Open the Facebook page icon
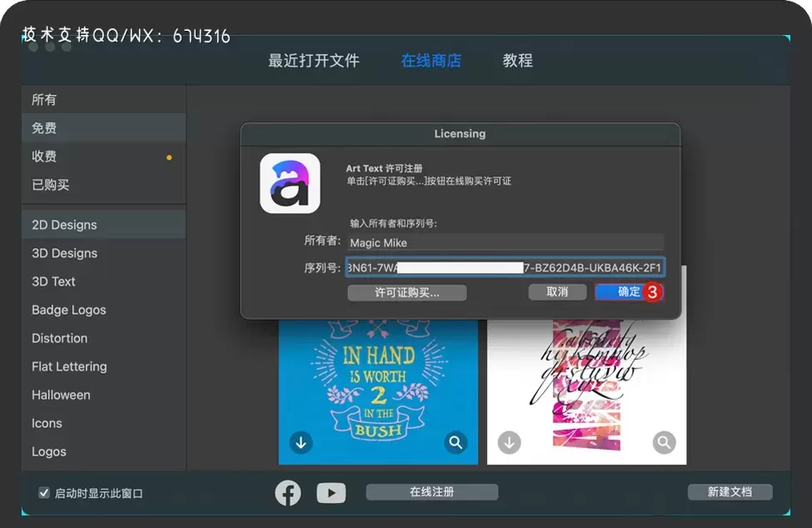Viewport: 812px width, 528px height. 288,492
